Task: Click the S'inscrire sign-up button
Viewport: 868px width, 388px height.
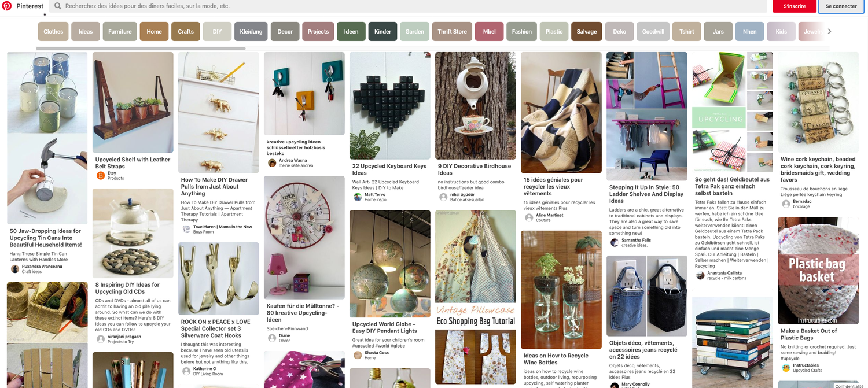Action: tap(795, 6)
